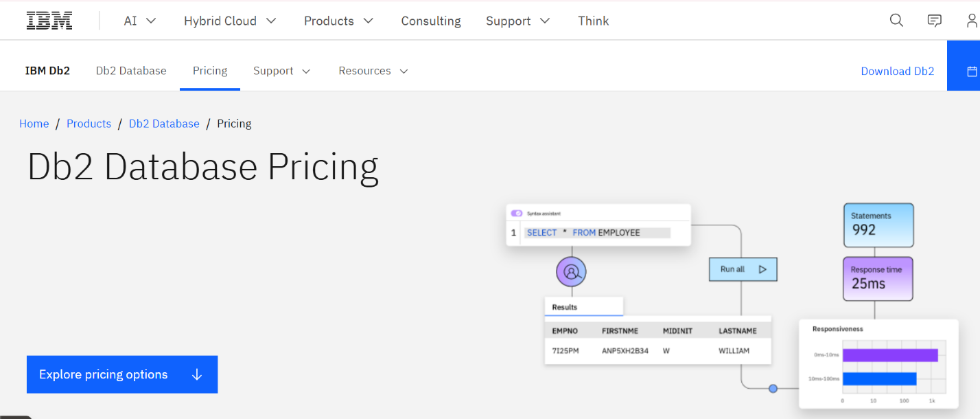
Task: Click the MIDINIT column header
Action: pyautogui.click(x=677, y=331)
